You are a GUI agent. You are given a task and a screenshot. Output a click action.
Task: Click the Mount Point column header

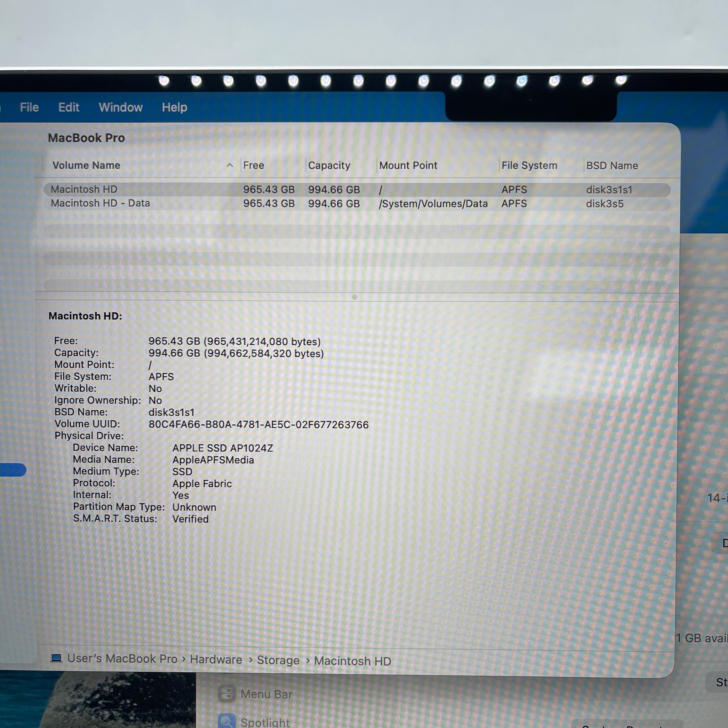pyautogui.click(x=408, y=165)
